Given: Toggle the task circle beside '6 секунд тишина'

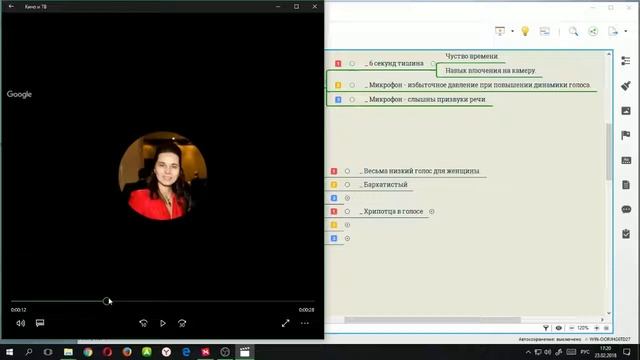Looking at the screenshot, I should click(352, 64).
